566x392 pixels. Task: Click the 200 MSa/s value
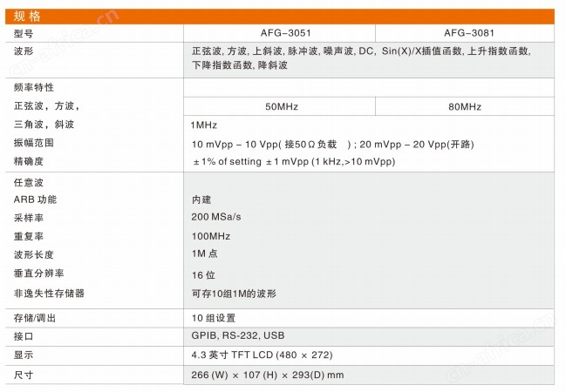pos(216,217)
